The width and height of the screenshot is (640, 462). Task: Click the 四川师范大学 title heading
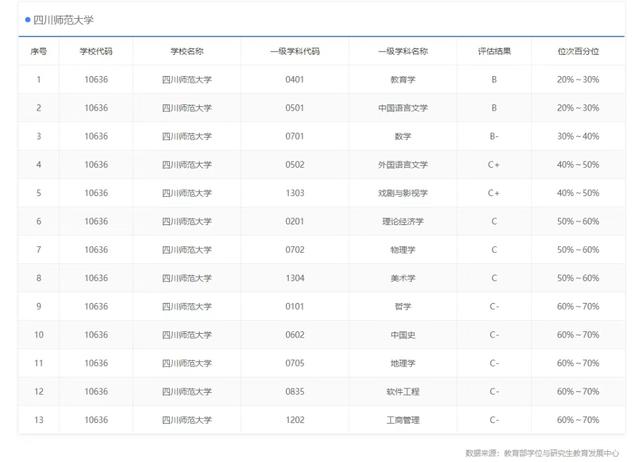63,20
